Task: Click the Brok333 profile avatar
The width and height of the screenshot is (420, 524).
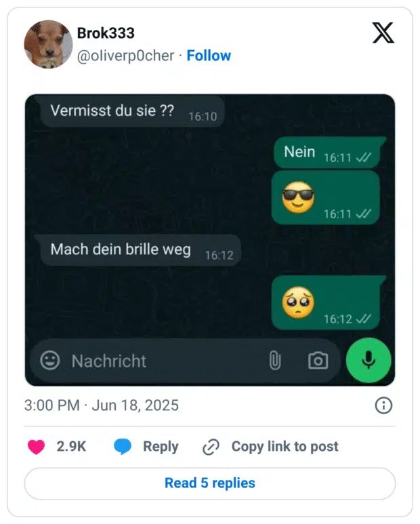Action: coord(48,44)
